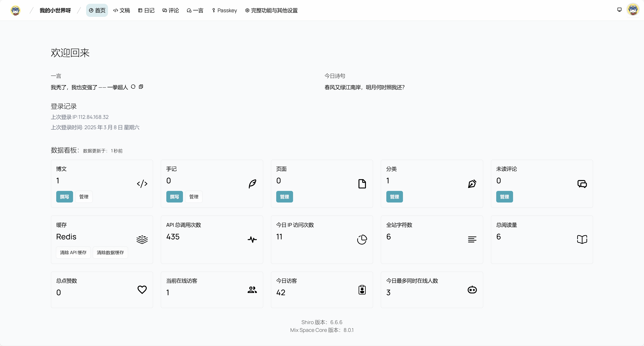Open 完整功能与其他设置
The width and height of the screenshot is (644, 346).
point(271,10)
